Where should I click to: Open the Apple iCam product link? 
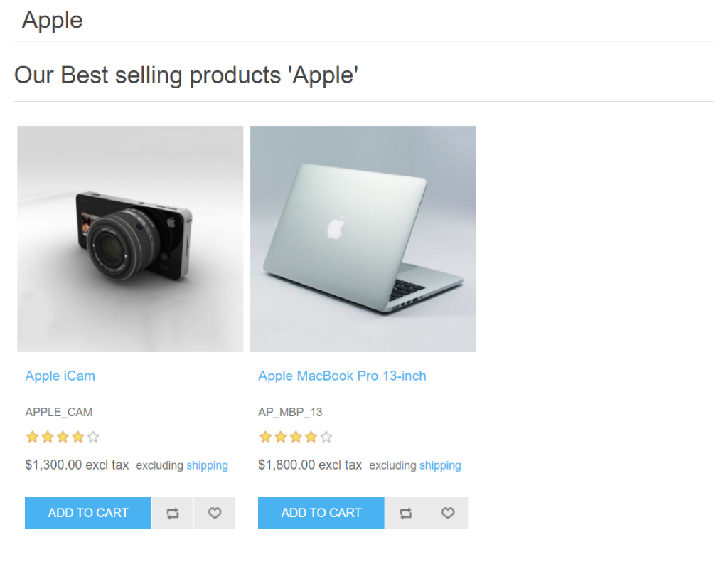click(x=60, y=376)
